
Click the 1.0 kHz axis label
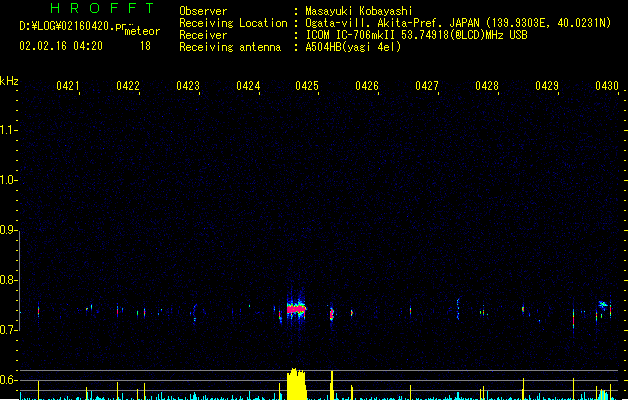7,180
